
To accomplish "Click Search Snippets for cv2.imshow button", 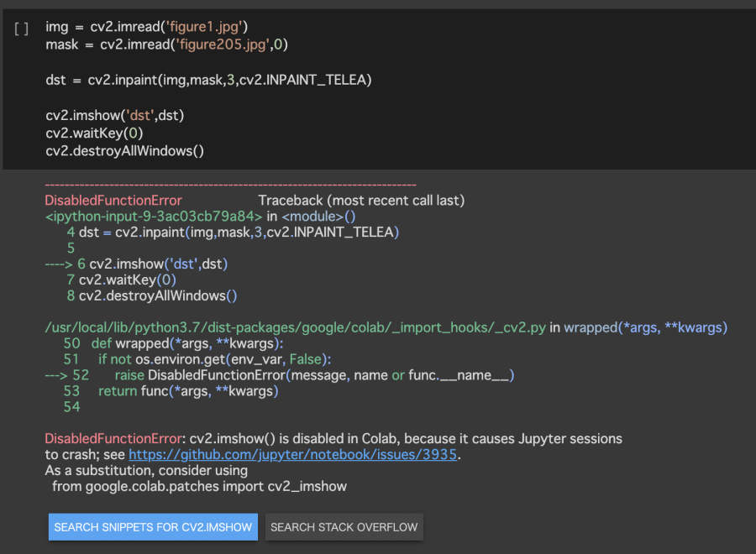I will tap(153, 527).
